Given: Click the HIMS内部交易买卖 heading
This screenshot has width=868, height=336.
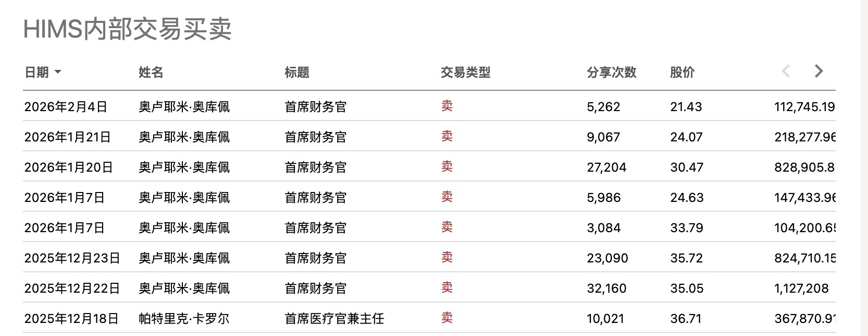Looking at the screenshot, I should click(128, 29).
